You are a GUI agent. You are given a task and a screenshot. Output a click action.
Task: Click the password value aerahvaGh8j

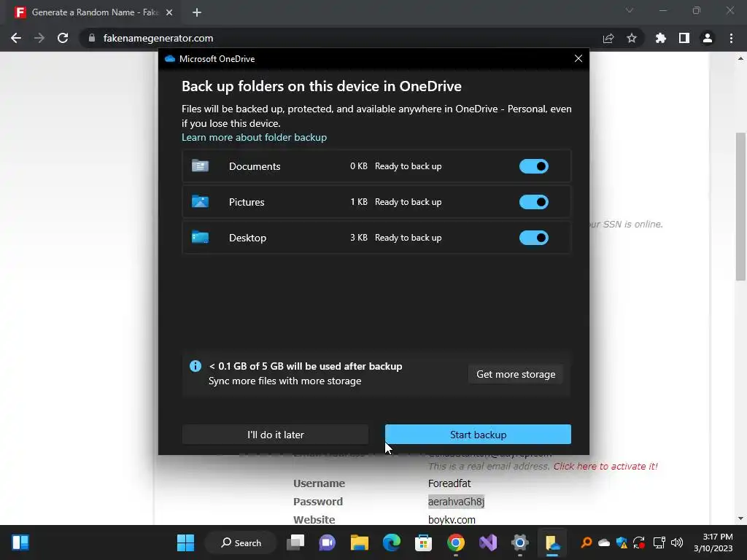pos(456,502)
